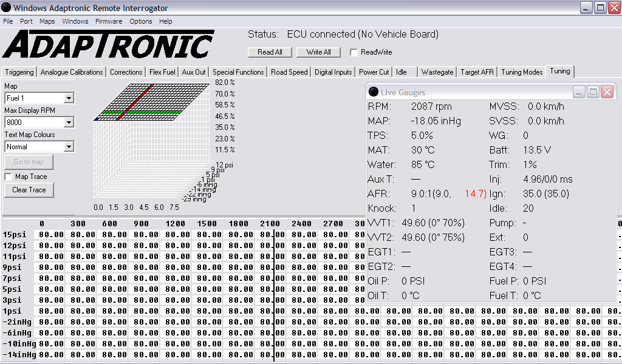Open the Text Map Colours dropdown
Viewport: 622px width, 364px height.
69,146
